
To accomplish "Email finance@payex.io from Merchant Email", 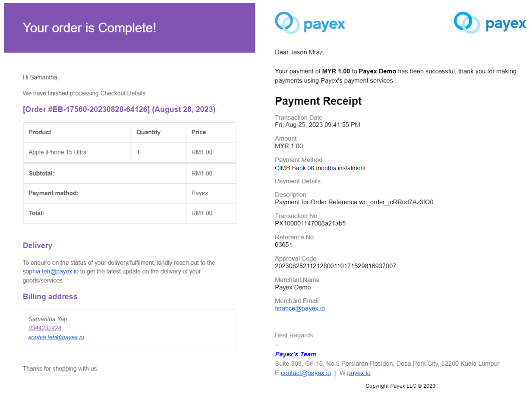I will pos(300,308).
